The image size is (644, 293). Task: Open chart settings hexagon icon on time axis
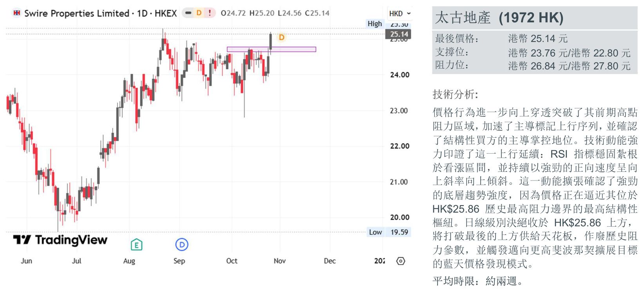401,261
